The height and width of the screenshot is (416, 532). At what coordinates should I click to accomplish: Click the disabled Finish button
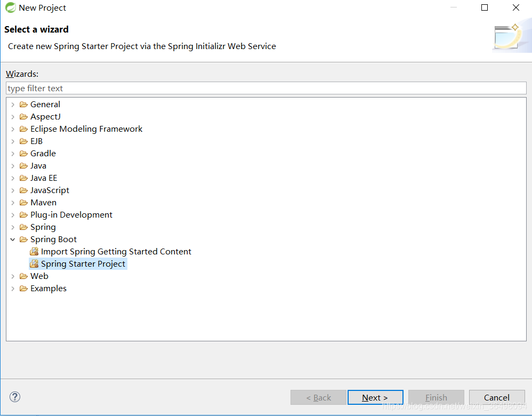click(436, 397)
